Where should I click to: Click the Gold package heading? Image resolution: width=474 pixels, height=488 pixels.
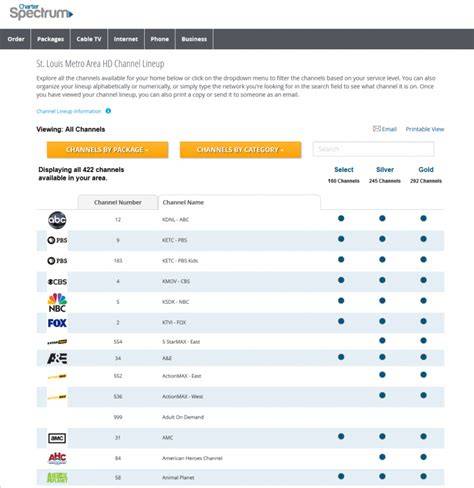(x=426, y=170)
